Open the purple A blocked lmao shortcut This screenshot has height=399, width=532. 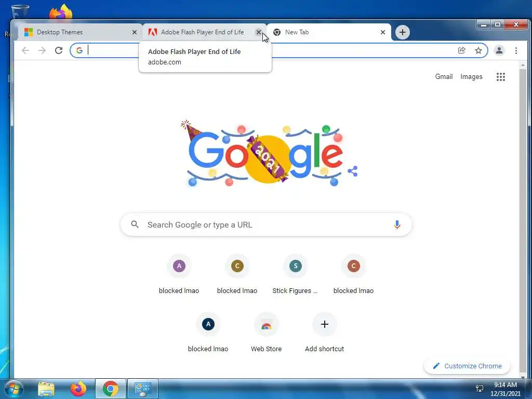(179, 275)
